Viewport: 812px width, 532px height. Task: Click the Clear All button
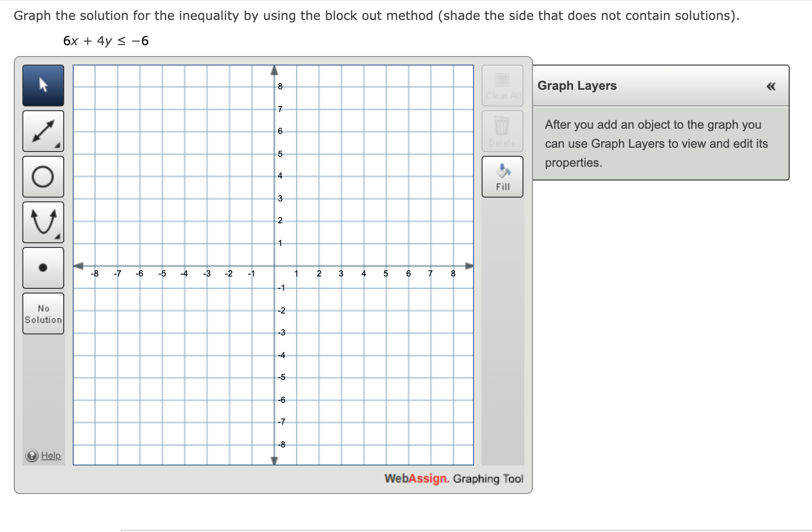(503, 85)
